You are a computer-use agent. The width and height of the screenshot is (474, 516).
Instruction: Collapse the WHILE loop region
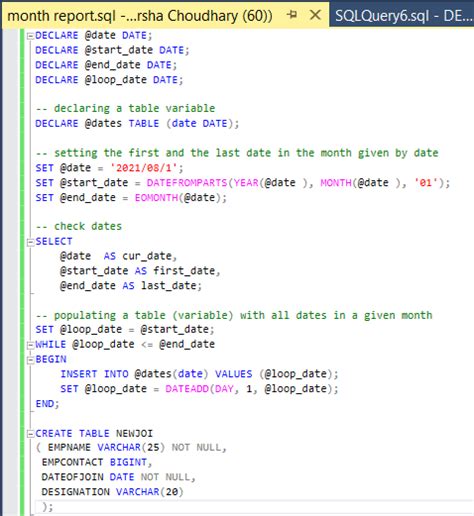pos(30,345)
